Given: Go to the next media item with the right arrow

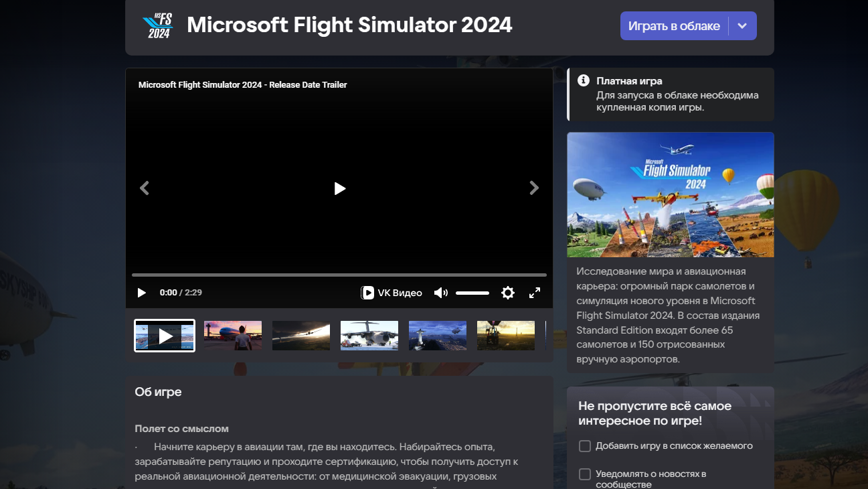Looking at the screenshot, I should click(x=534, y=188).
